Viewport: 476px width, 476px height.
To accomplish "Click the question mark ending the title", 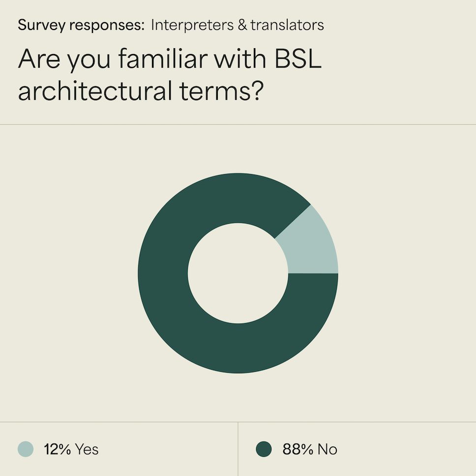I will 256,90.
